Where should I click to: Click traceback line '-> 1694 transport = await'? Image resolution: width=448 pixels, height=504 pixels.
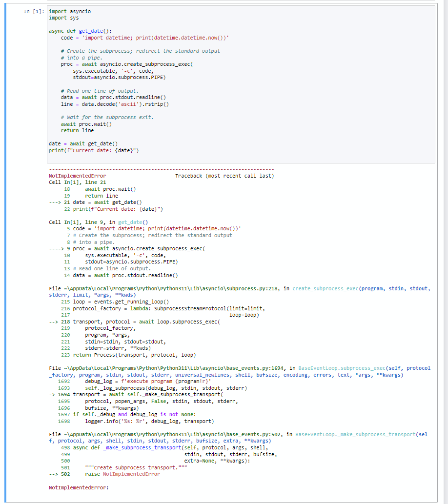point(136,394)
